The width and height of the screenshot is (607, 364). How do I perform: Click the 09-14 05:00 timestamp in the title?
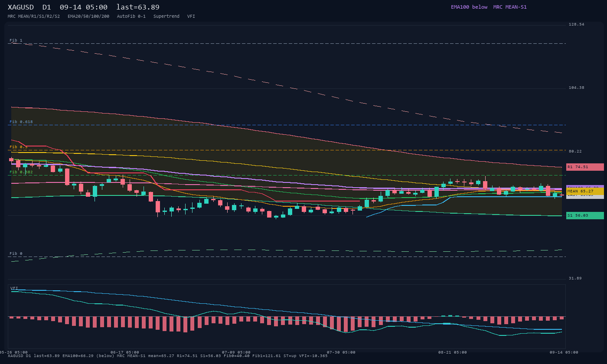[84, 7]
